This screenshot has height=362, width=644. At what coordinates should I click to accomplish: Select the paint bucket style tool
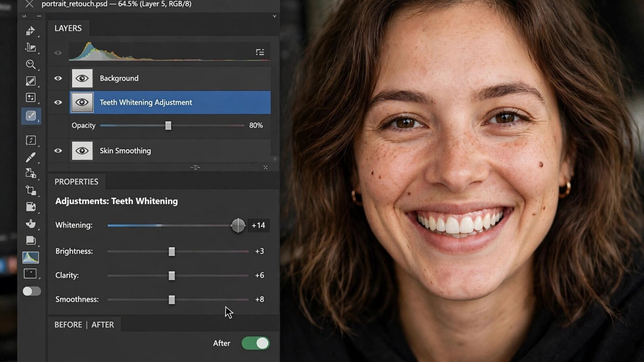coord(31,224)
